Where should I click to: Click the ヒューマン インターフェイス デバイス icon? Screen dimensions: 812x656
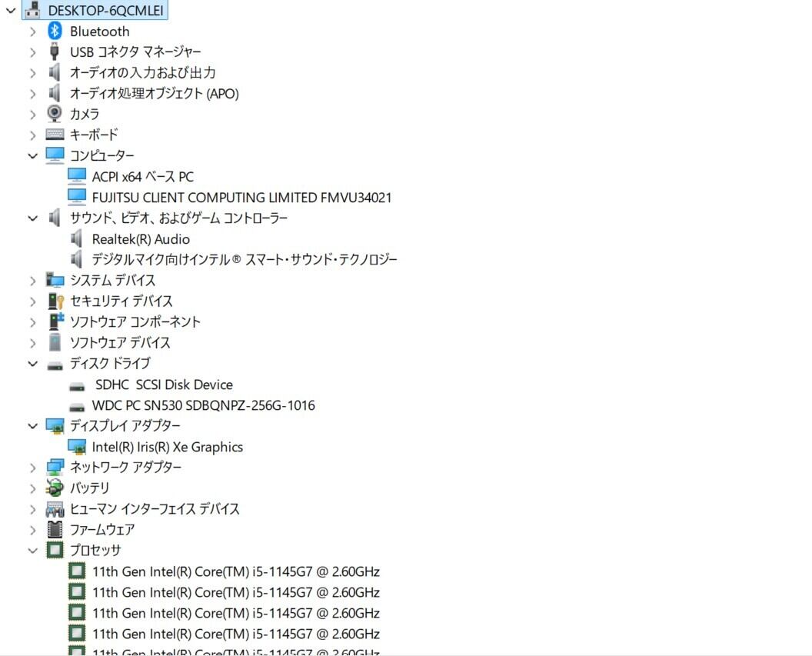pyautogui.click(x=55, y=509)
